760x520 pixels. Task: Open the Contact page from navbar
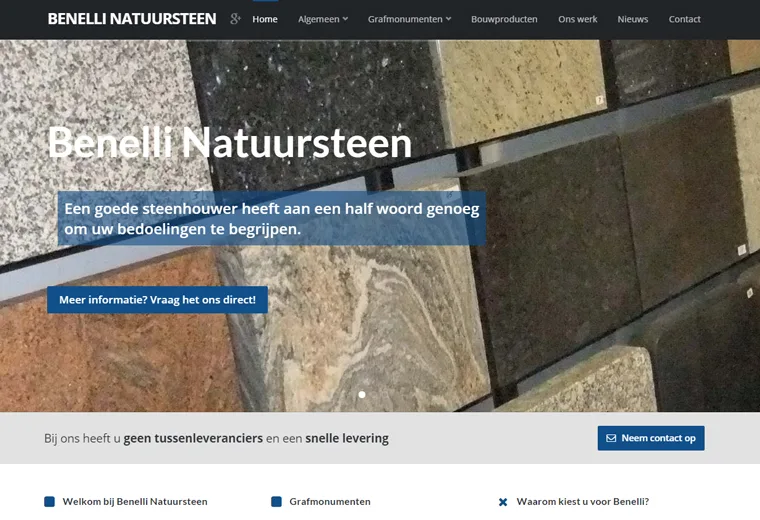coord(685,19)
